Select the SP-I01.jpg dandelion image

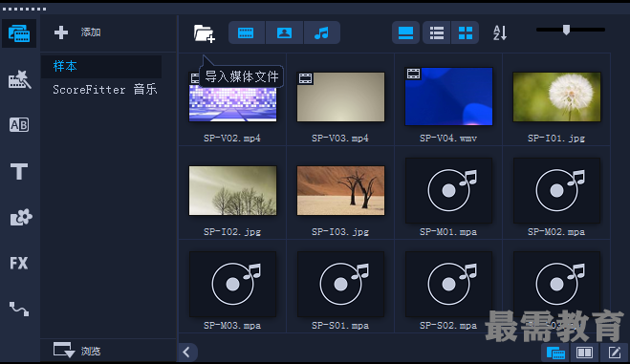pos(557,96)
